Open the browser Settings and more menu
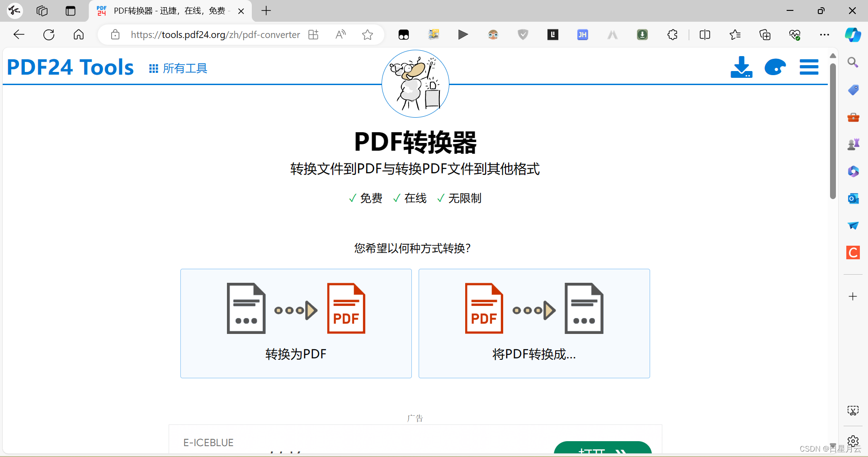 pos(825,35)
